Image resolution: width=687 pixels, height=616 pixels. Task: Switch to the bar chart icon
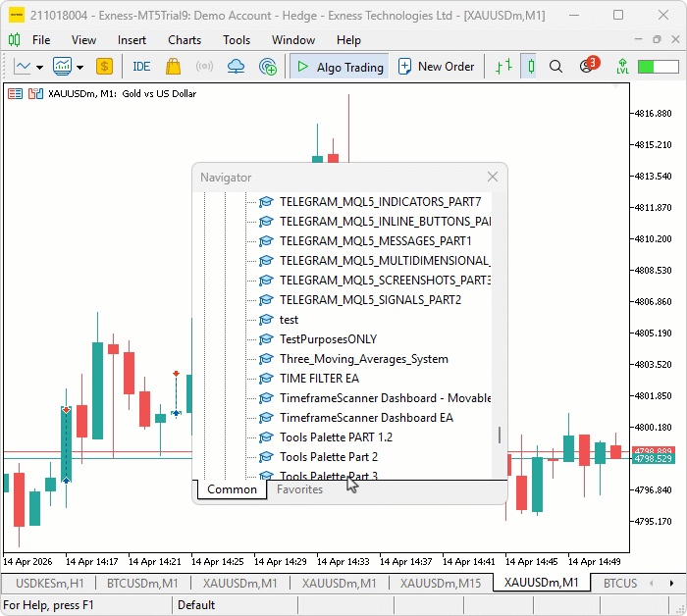click(x=503, y=67)
